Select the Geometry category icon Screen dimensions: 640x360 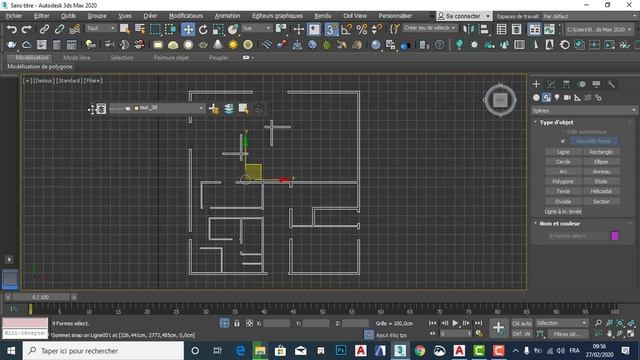click(x=536, y=97)
